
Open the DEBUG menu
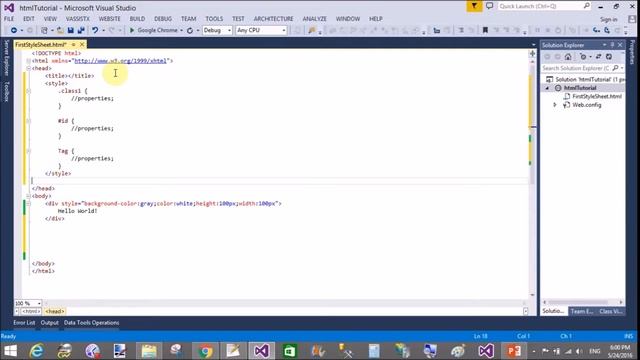(163, 19)
